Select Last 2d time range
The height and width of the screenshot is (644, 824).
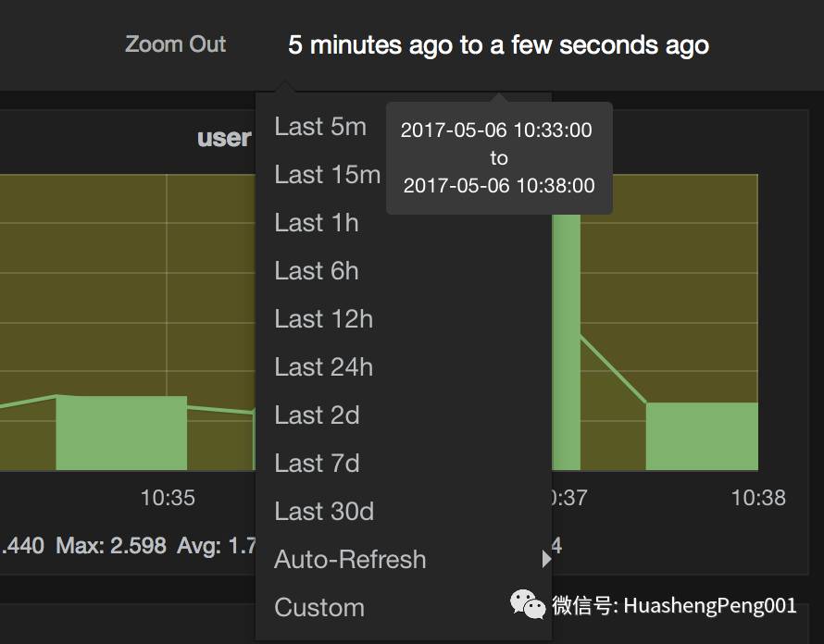coord(317,415)
